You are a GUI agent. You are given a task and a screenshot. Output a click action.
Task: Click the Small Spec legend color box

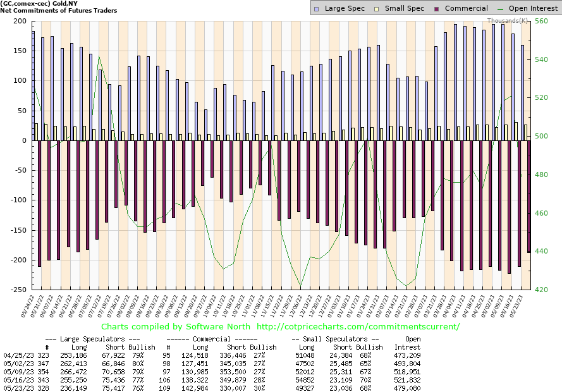(x=377, y=9)
